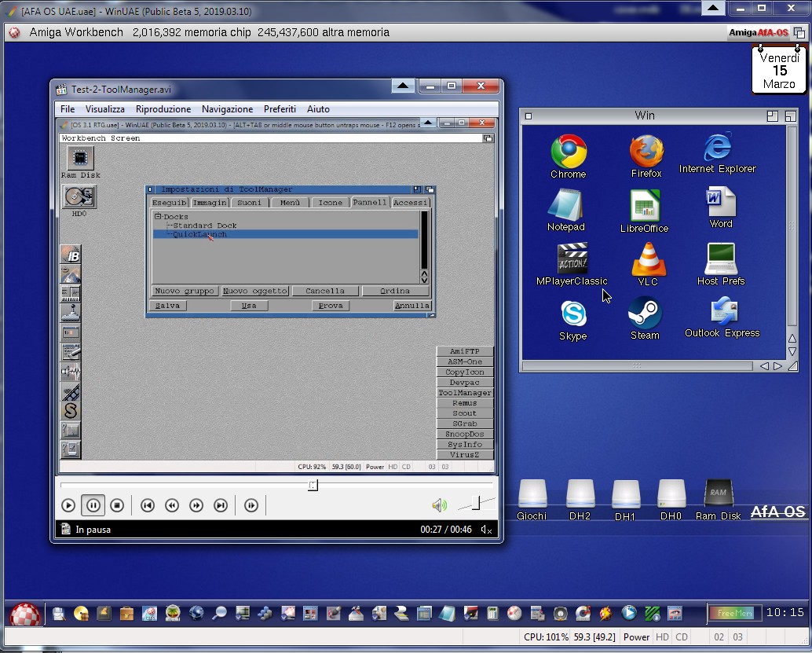Click the Steam icon
This screenshot has height=653, width=812.
click(x=645, y=313)
